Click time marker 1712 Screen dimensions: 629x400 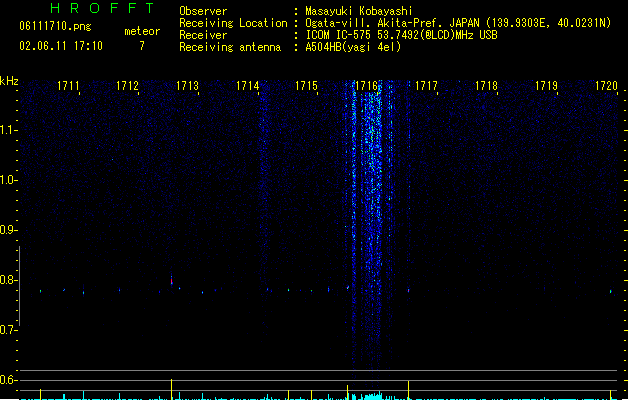pos(127,86)
